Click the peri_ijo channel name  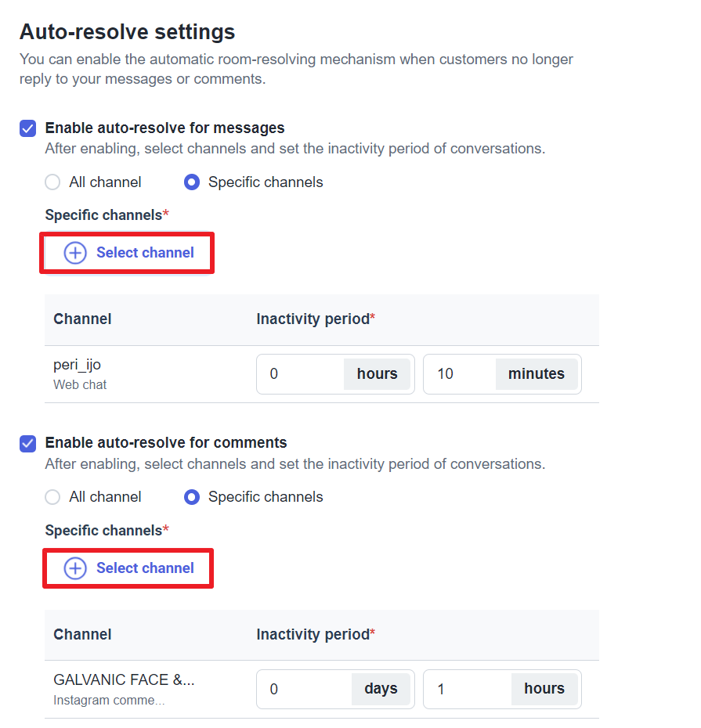[x=77, y=365]
